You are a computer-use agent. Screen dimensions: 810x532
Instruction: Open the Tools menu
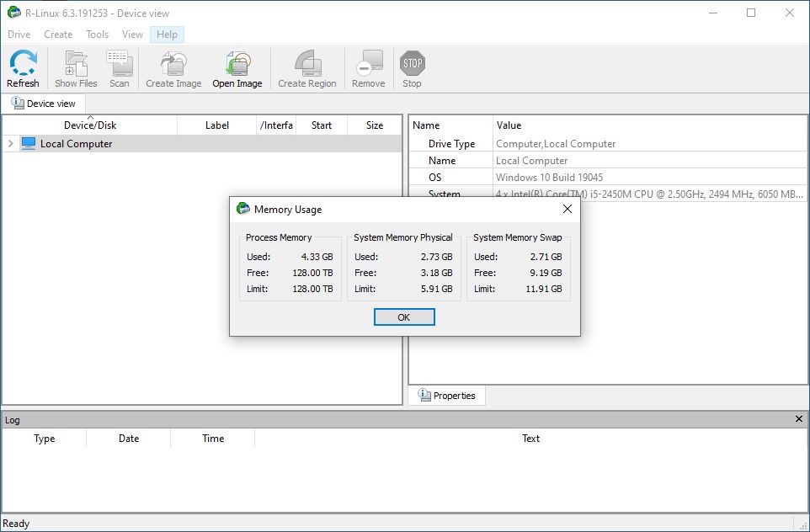click(97, 34)
